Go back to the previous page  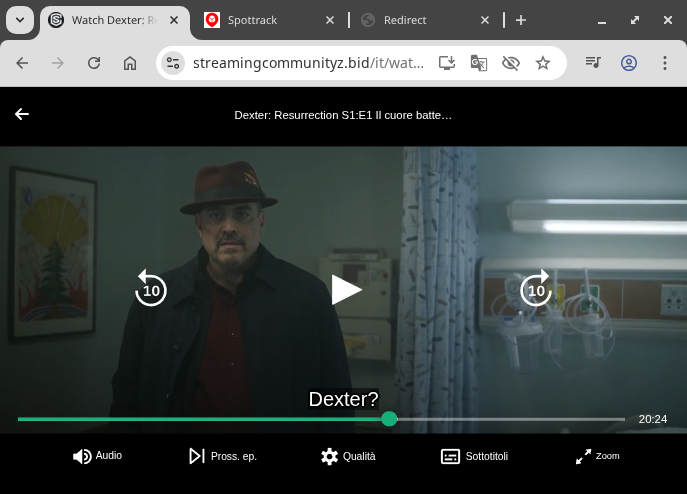pyautogui.click(x=22, y=63)
